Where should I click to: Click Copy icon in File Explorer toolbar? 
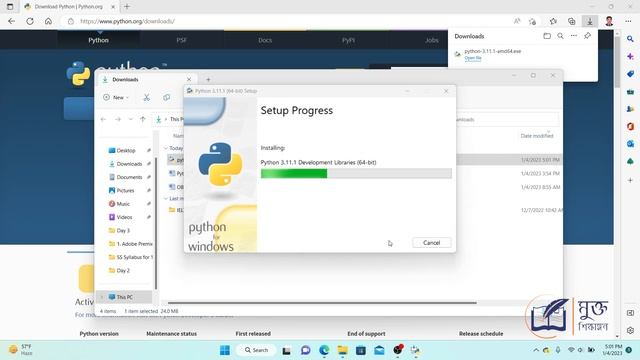click(167, 98)
